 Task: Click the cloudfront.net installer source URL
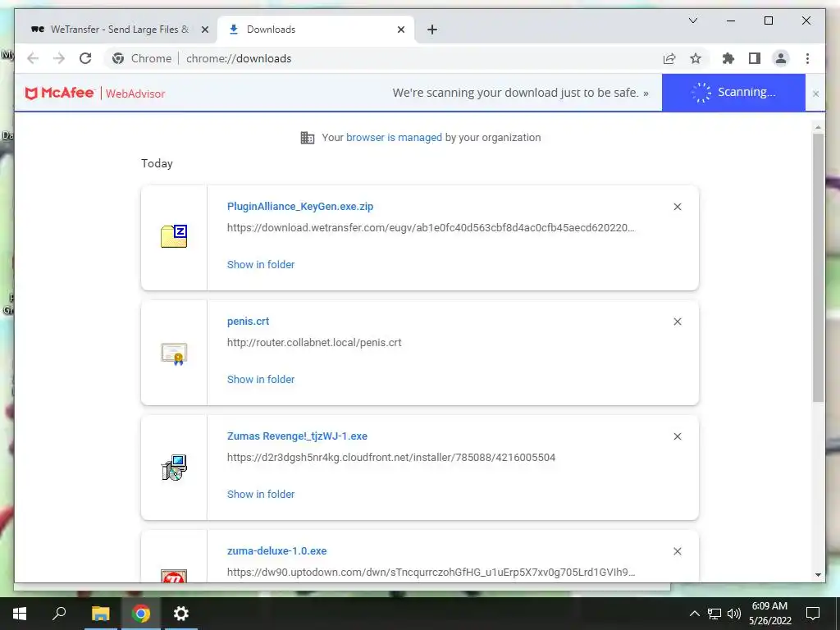point(391,458)
